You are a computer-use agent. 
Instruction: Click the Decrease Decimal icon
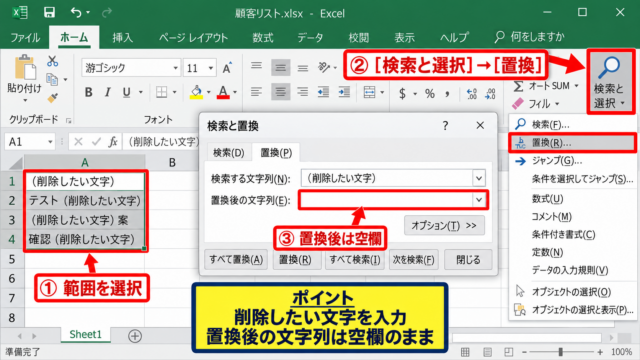click(x=490, y=94)
